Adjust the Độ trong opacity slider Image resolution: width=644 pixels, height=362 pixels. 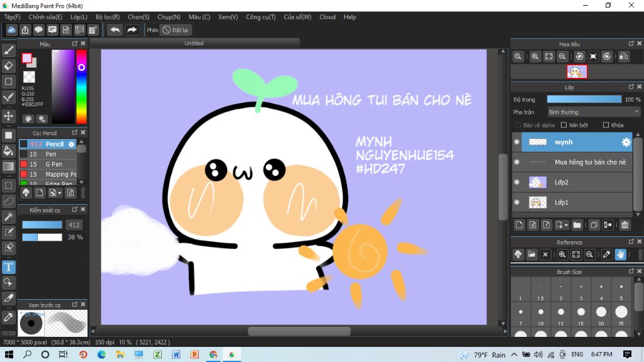tap(584, 99)
